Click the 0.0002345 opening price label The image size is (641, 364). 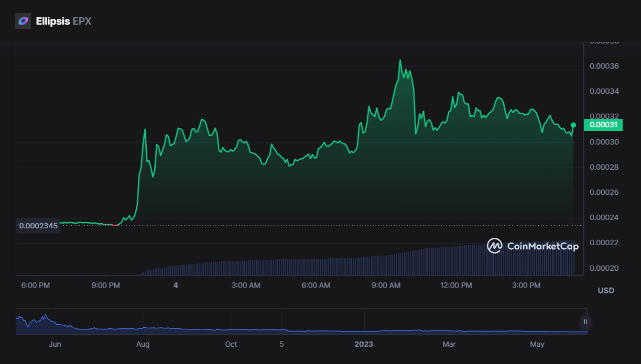pyautogui.click(x=38, y=226)
